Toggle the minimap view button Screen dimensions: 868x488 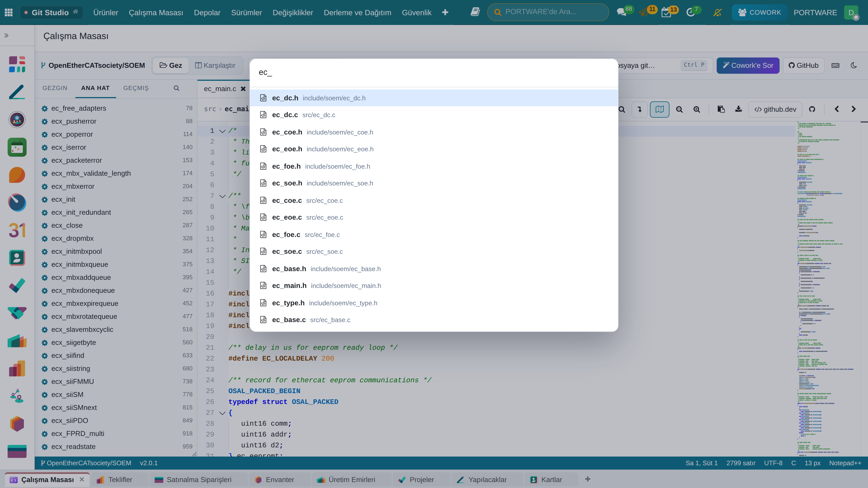pos(659,109)
